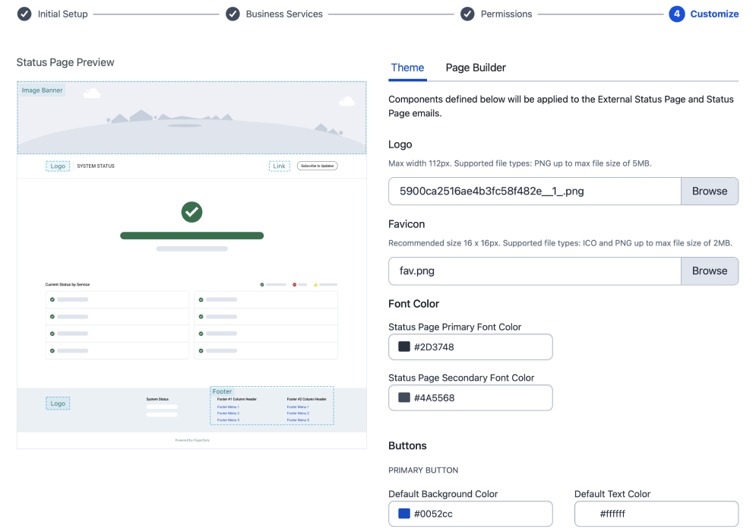Click the Powered by PagerDuty text
756x532 pixels.
191,439
